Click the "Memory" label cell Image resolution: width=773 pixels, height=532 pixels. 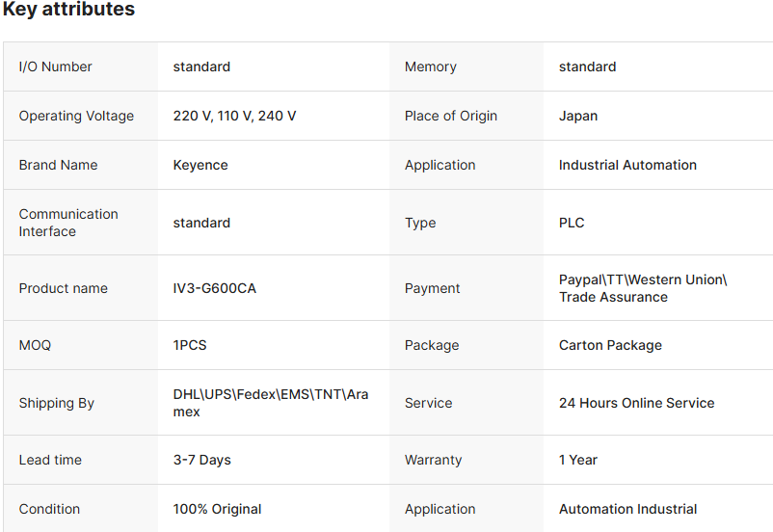click(x=430, y=66)
